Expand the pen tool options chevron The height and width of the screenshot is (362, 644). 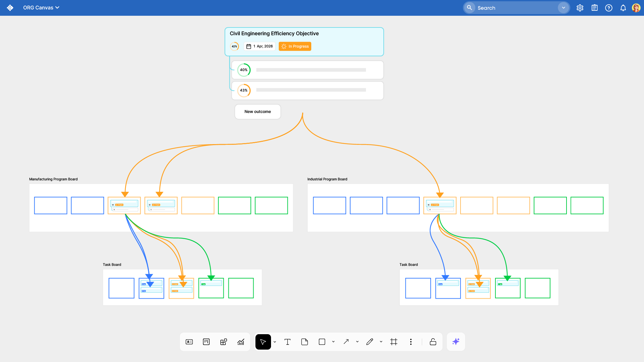pos(381,342)
